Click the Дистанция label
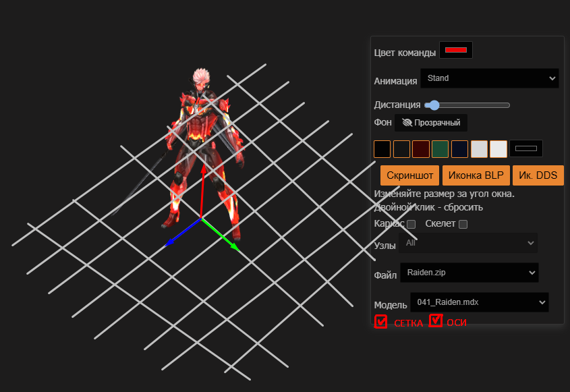 [397, 105]
